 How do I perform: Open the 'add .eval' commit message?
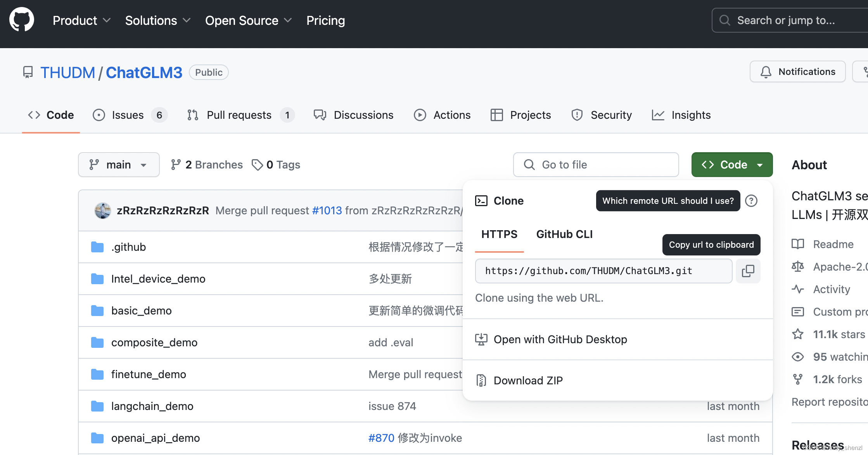pyautogui.click(x=391, y=342)
